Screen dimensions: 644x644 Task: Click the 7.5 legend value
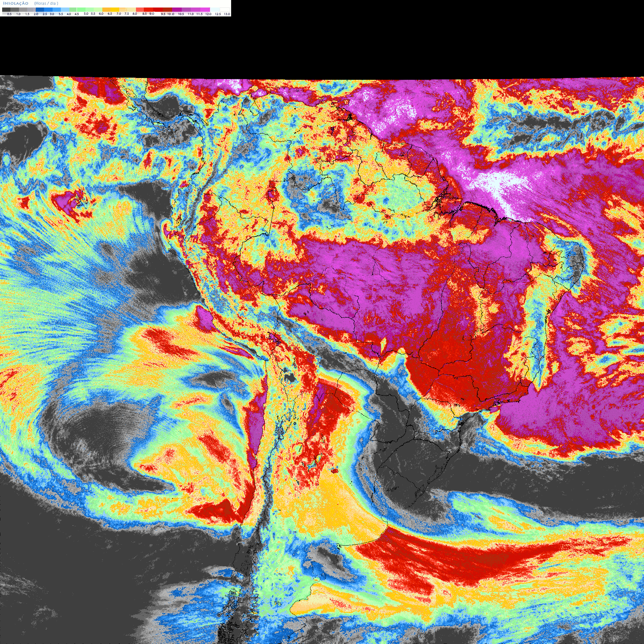[x=127, y=14]
